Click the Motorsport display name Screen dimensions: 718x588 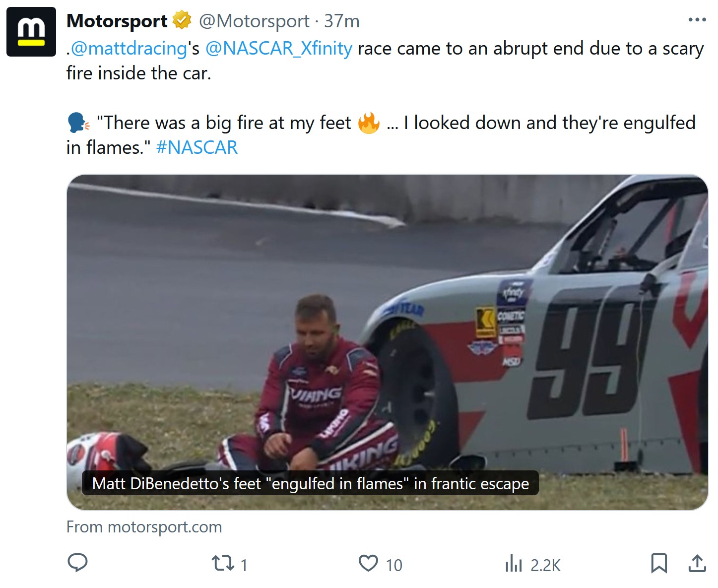(x=117, y=21)
